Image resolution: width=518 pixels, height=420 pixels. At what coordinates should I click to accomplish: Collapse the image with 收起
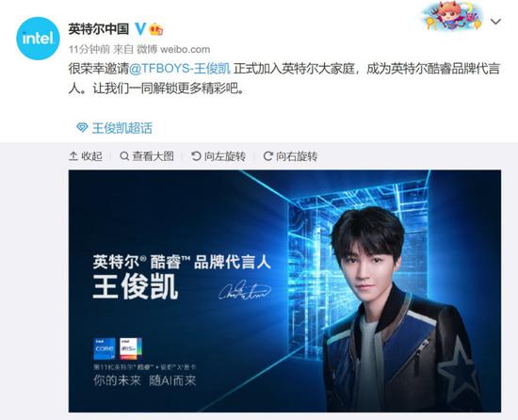point(86,155)
